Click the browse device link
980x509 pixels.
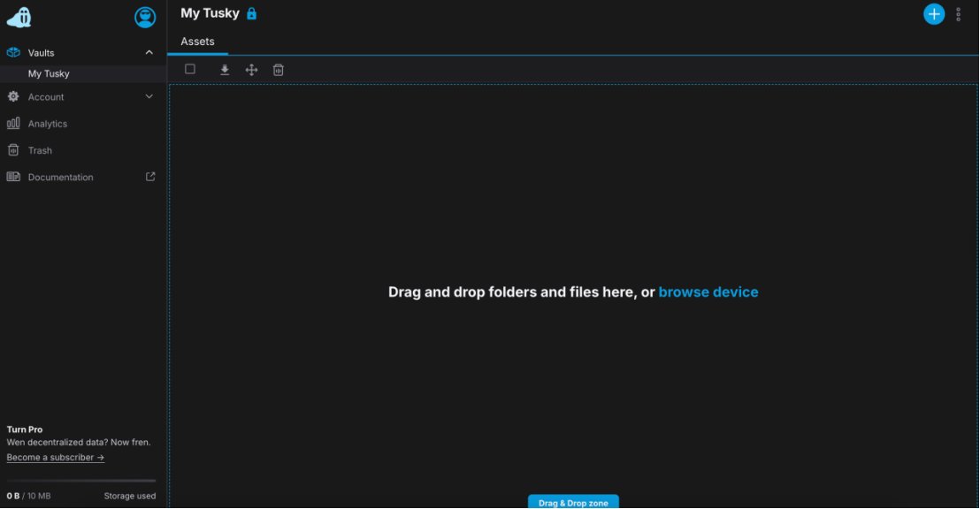[x=708, y=292]
